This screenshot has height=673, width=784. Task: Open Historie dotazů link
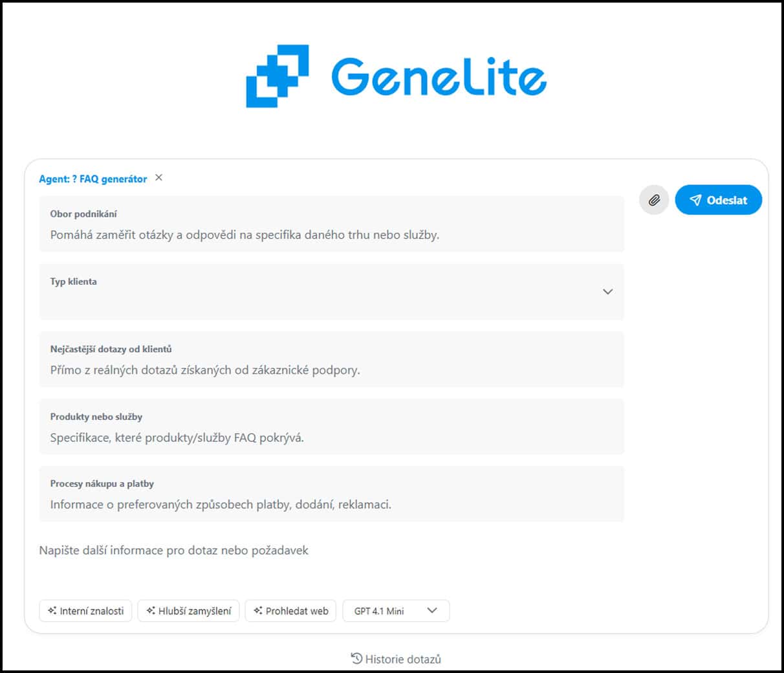[x=396, y=659]
